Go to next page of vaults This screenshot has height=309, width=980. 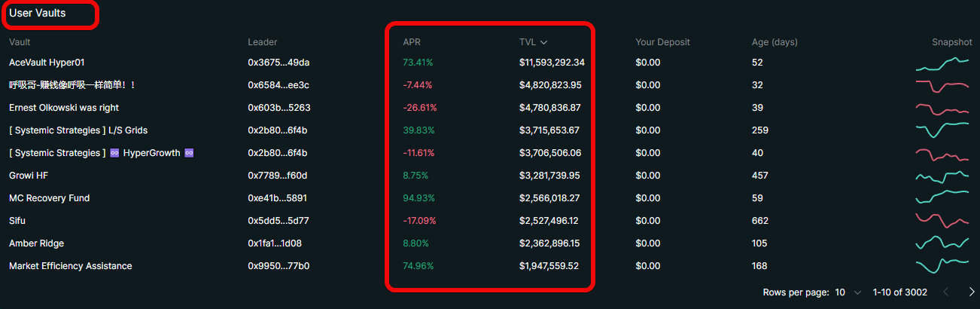[x=971, y=292]
